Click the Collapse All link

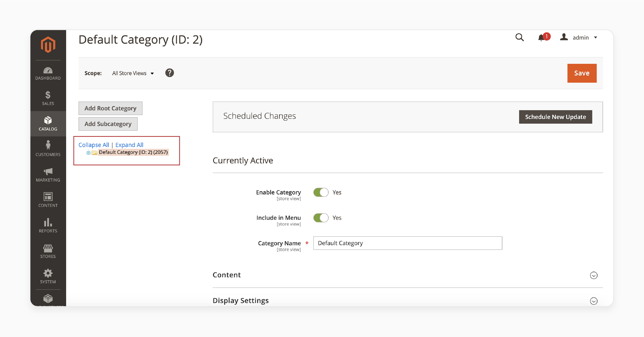(94, 145)
